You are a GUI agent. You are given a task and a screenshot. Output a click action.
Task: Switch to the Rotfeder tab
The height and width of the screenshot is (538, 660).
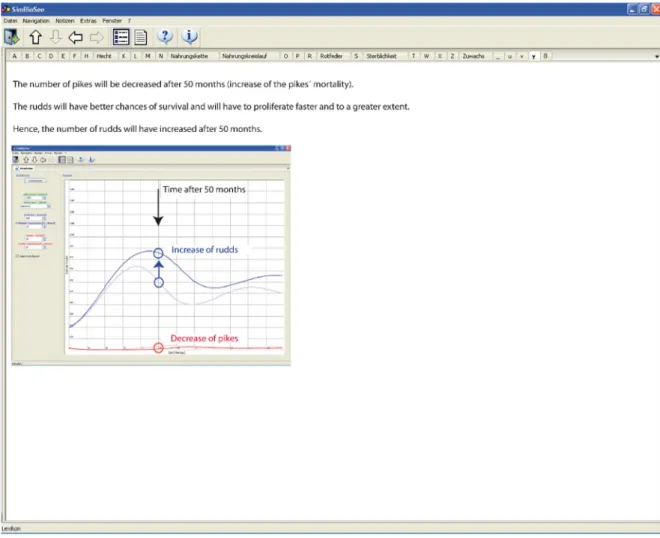pyautogui.click(x=331, y=56)
